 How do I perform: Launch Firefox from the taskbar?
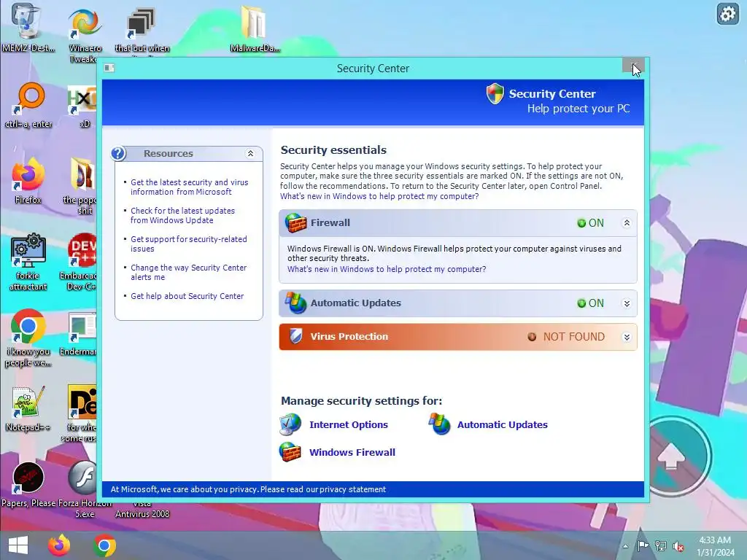(x=59, y=545)
